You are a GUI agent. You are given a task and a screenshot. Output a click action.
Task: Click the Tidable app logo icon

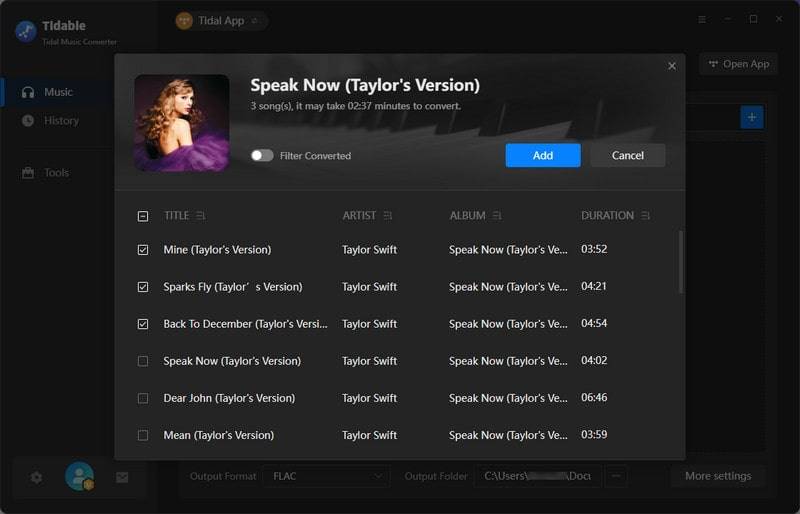pos(26,32)
